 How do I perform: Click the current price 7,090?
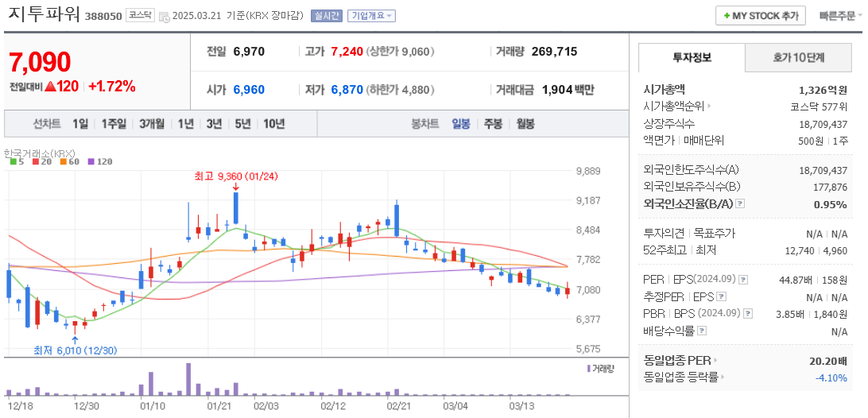[40, 62]
